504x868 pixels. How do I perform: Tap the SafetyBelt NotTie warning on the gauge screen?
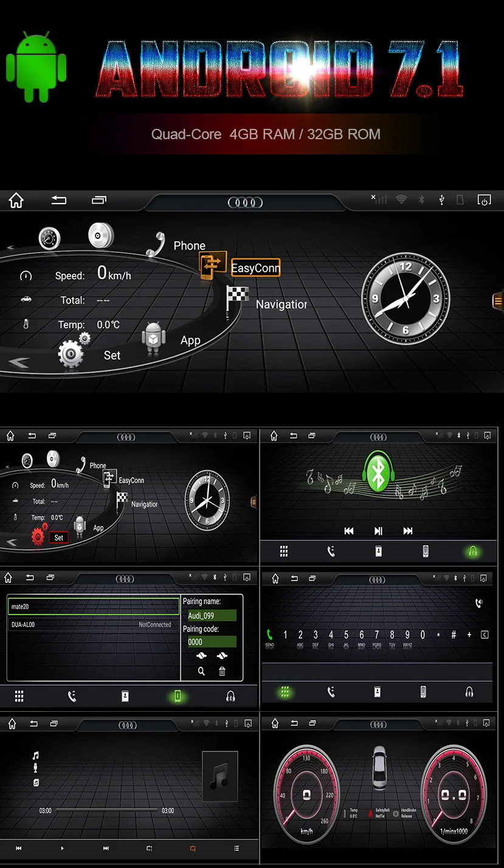[378, 813]
